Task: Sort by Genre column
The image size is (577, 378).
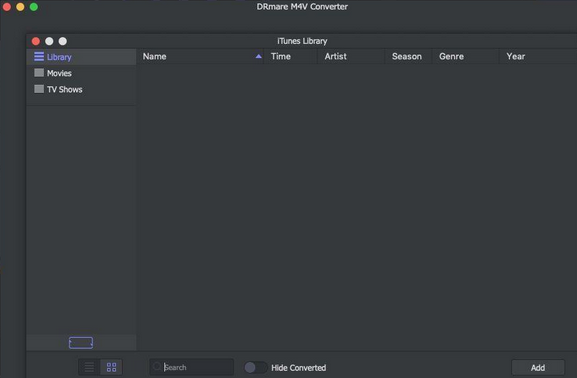Action: pos(466,56)
